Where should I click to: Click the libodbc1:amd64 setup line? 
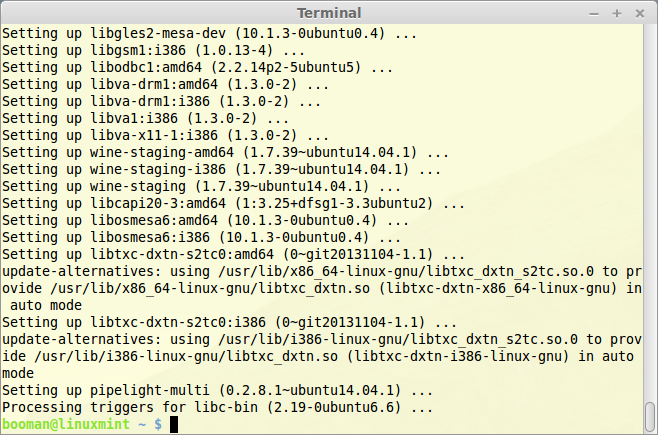[198, 67]
